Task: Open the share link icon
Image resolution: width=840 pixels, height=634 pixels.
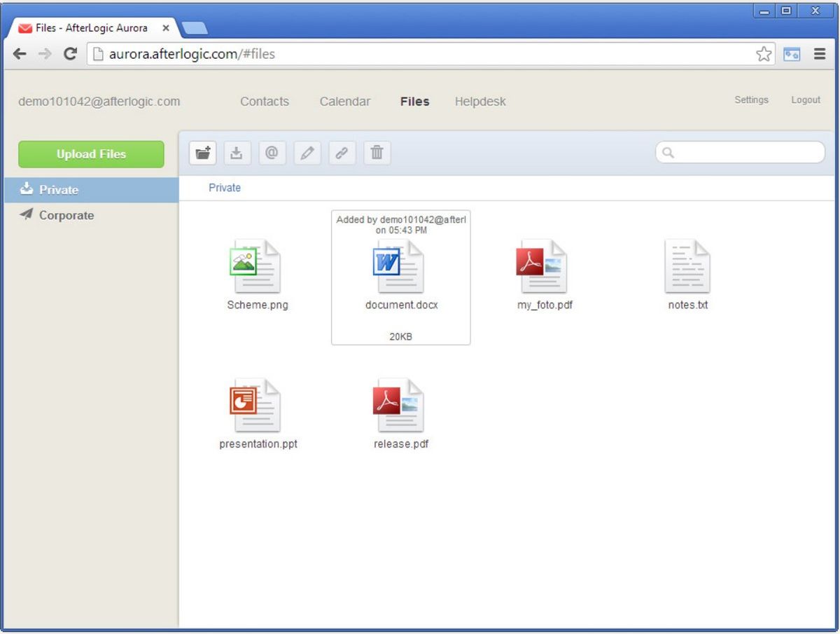Action: [342, 153]
